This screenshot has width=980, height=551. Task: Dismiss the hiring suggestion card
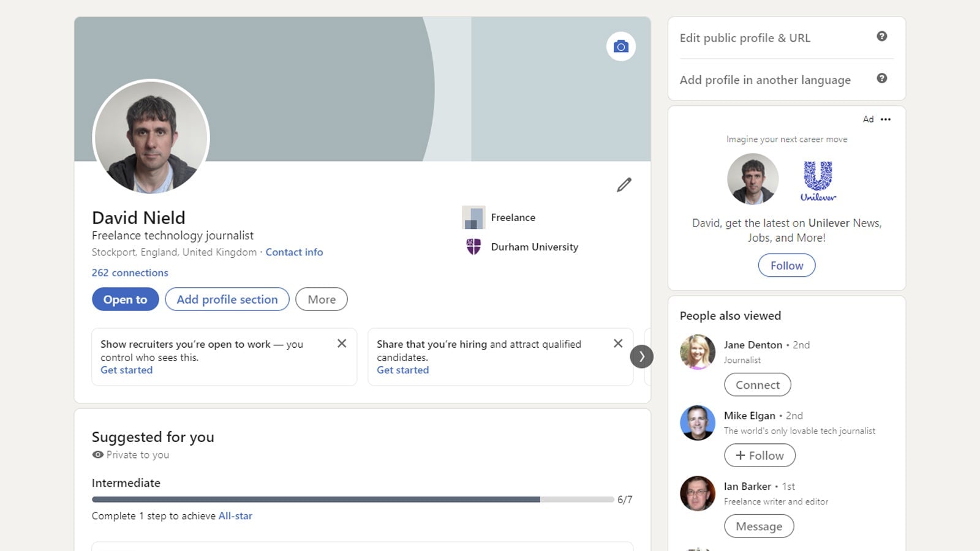[x=618, y=343]
